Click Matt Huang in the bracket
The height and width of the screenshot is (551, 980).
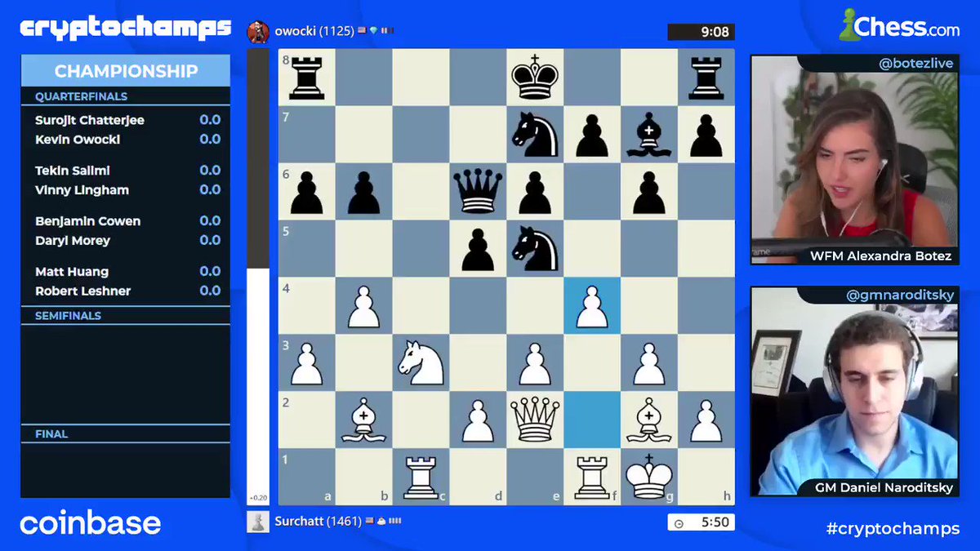point(72,272)
